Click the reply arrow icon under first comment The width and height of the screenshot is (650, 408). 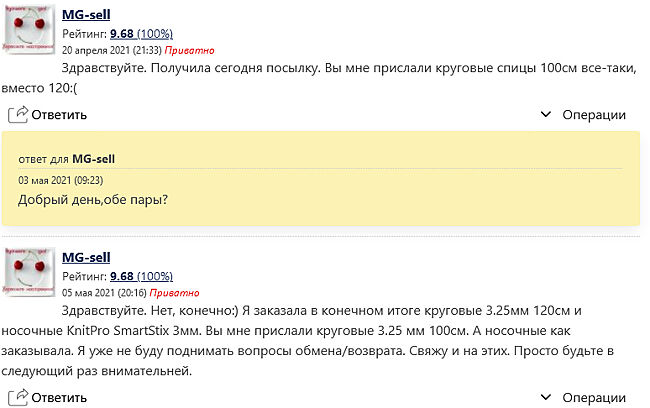(19, 114)
